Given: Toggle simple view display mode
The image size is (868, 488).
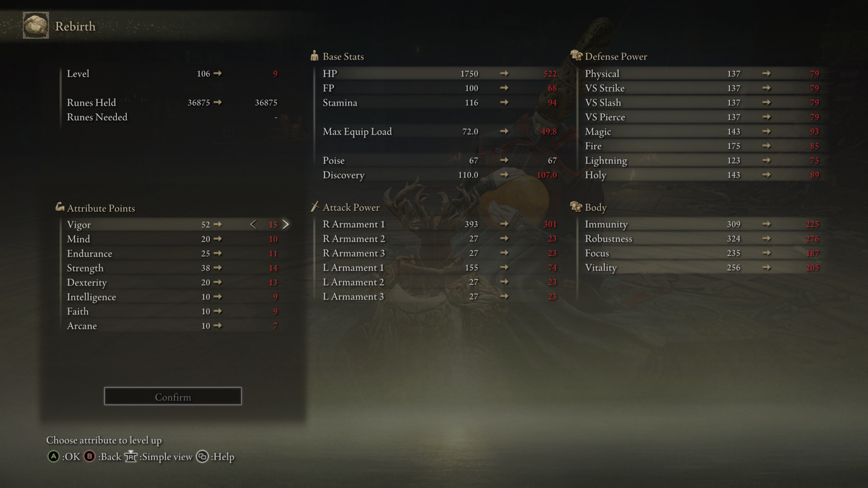Looking at the screenshot, I should [x=131, y=456].
